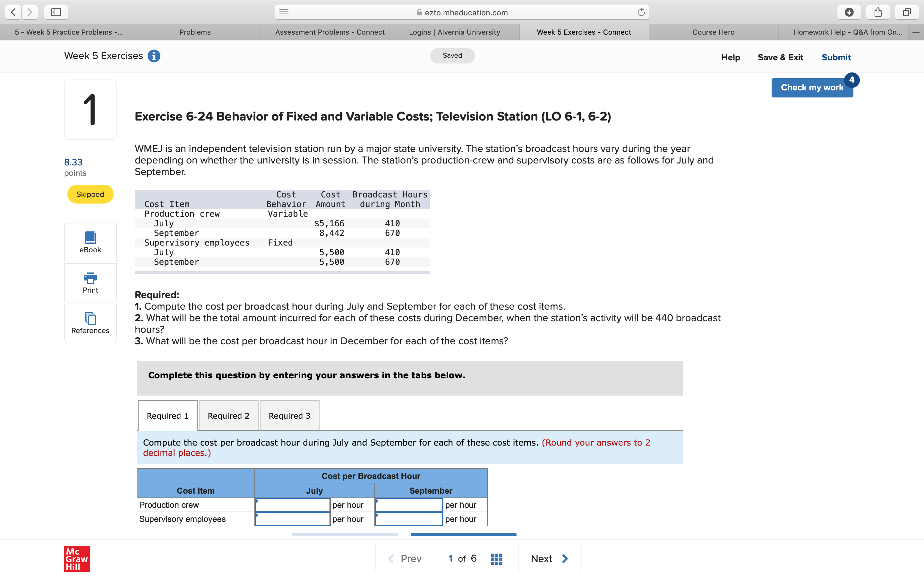Click the question map grid icon
This screenshot has width=924, height=577.
pos(496,558)
